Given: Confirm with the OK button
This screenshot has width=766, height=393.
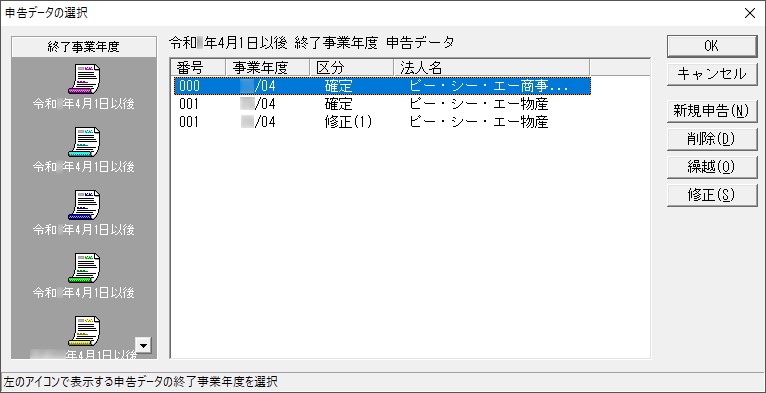Looking at the screenshot, I should pos(712,46).
